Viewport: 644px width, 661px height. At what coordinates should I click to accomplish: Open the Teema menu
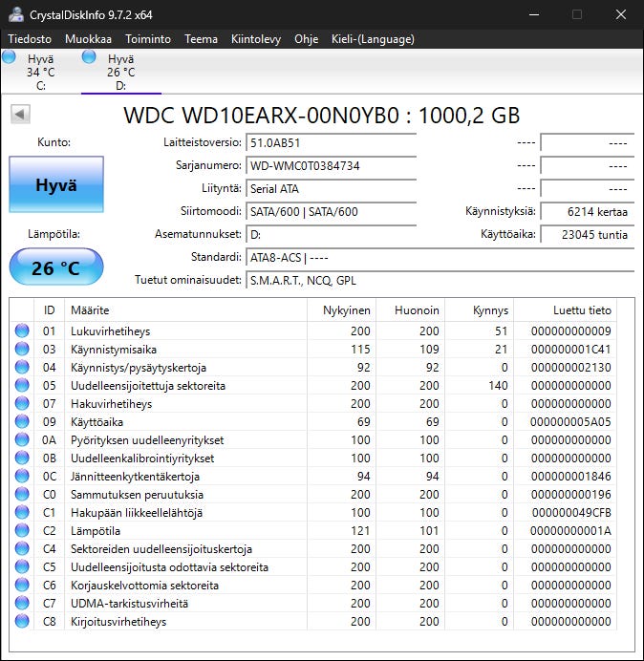pyautogui.click(x=201, y=39)
